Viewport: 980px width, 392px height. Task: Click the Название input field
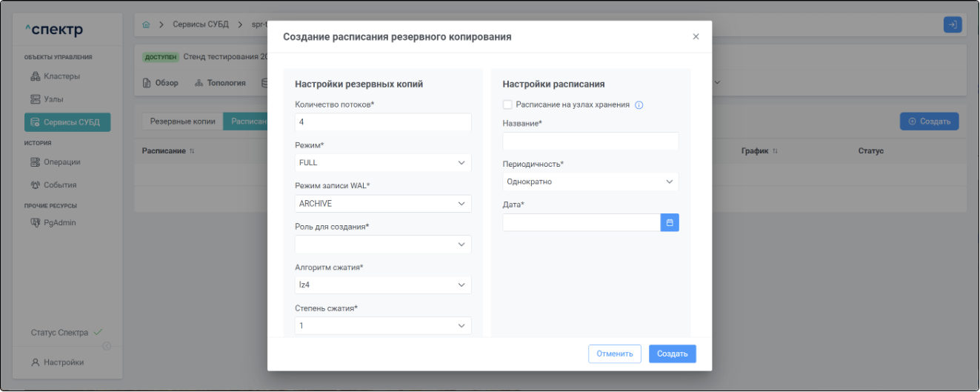point(590,141)
